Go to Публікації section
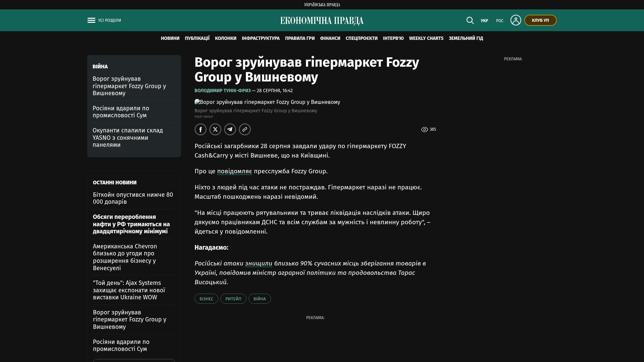Viewport: 644px width, 362px height. click(197, 39)
